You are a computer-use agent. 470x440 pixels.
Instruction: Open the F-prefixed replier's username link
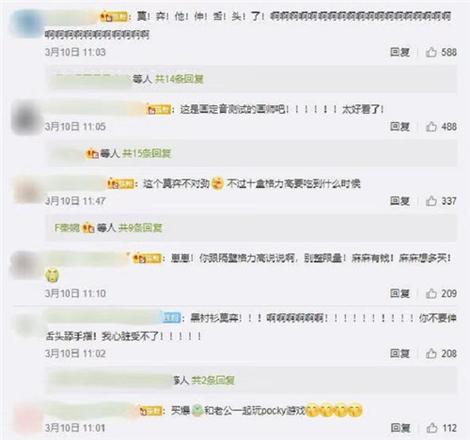(67, 228)
